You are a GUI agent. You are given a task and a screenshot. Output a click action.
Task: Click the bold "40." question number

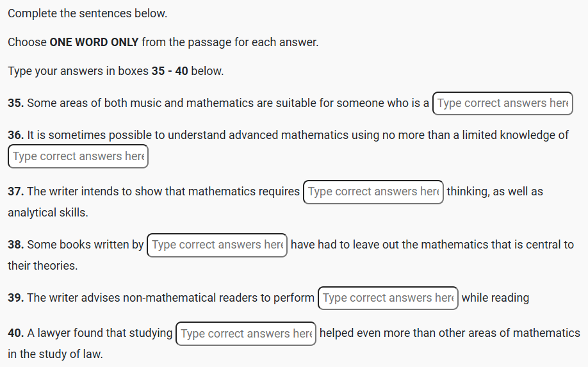coord(16,334)
